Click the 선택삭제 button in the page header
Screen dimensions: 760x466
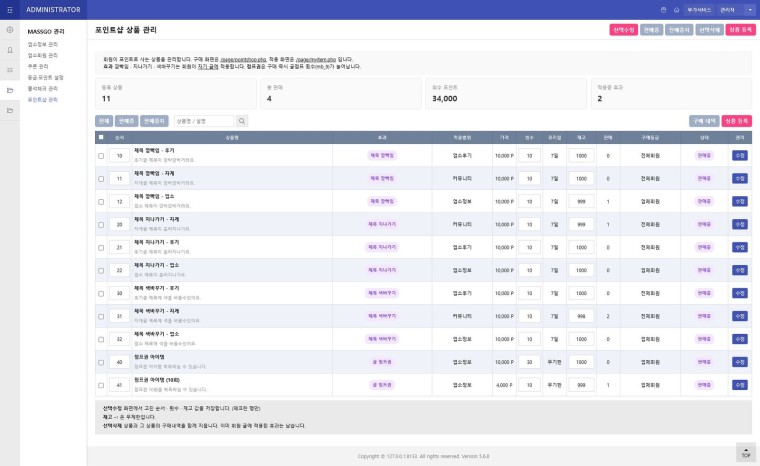coord(709,30)
